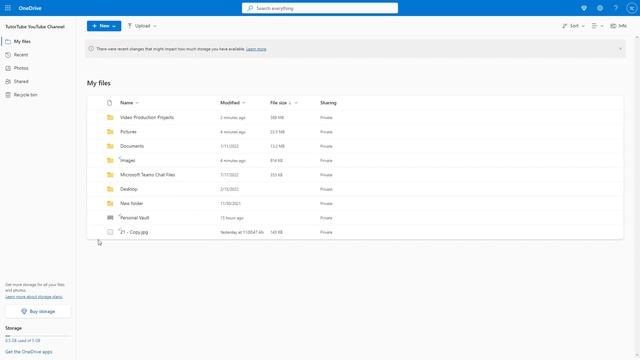Select the 21 - Copy.jpg thumbnail
The height and width of the screenshot is (360, 640).
coord(110,232)
